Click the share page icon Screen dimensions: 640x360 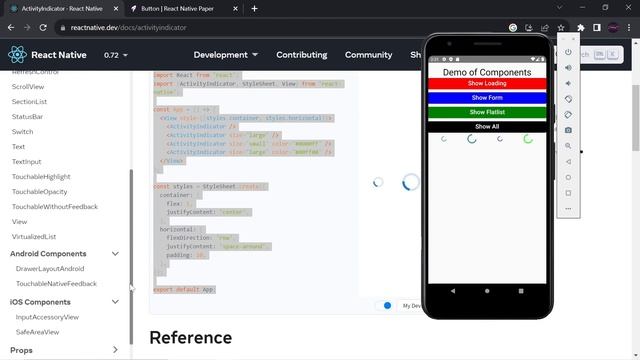click(x=545, y=27)
